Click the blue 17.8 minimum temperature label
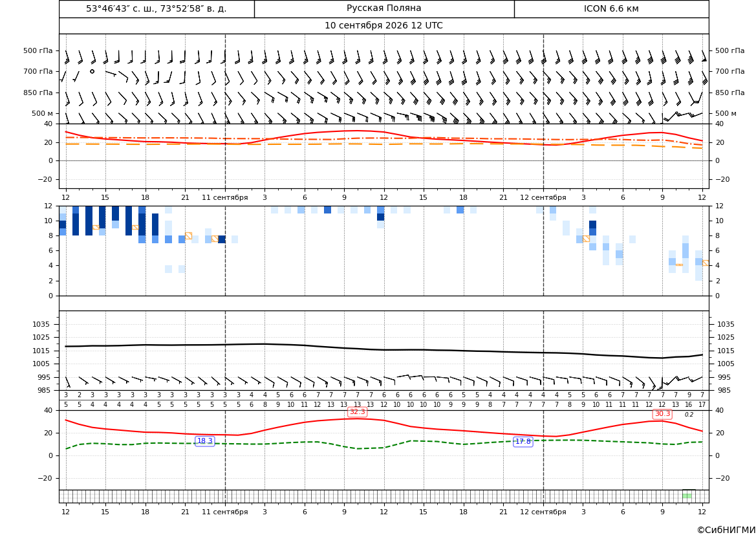The image size is (756, 535). pyautogui.click(x=523, y=441)
